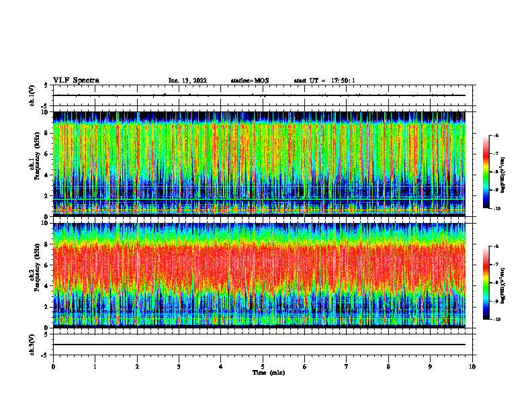Click the "5" tick on ch.1(V) axis
This screenshot has height=411, width=532.
(47, 86)
